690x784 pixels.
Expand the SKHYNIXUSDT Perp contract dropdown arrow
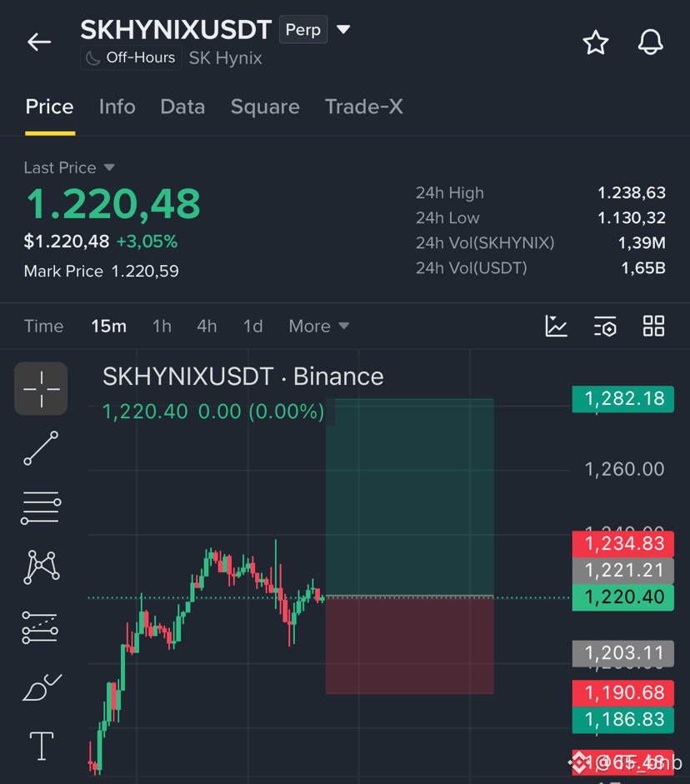click(x=343, y=29)
